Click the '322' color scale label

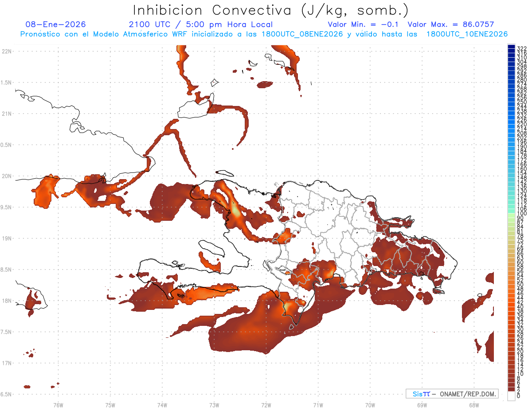(521, 48)
